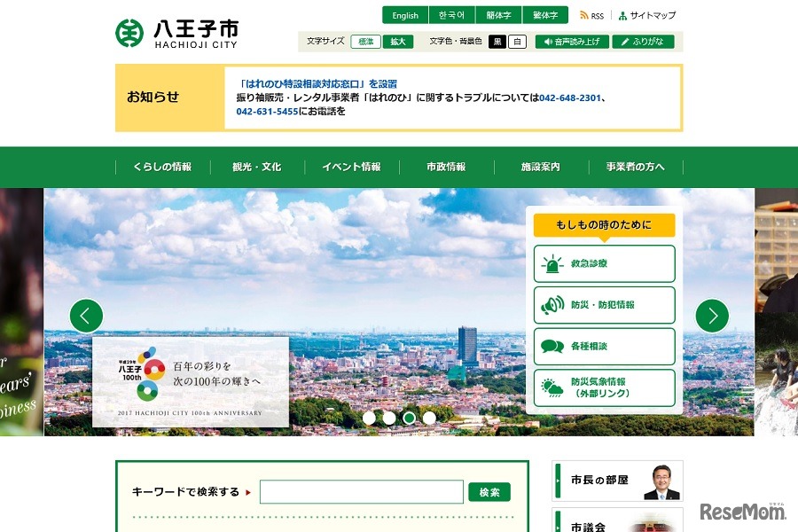Switch site language to English

click(x=405, y=14)
